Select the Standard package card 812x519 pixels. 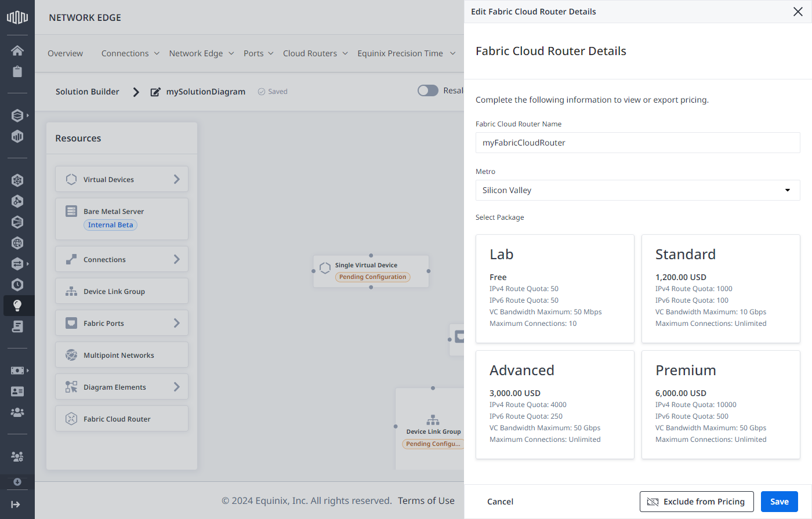[x=721, y=289]
